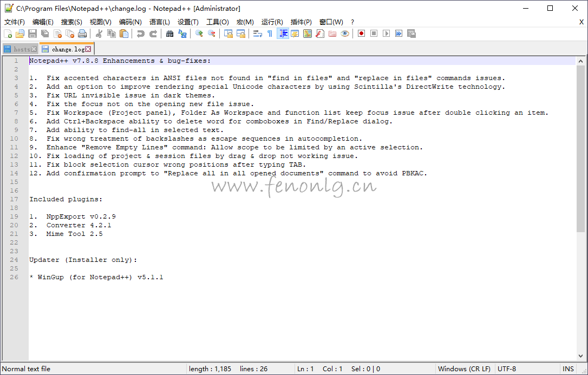
Task: Open the 窗口(W) menu
Action: (x=331, y=22)
